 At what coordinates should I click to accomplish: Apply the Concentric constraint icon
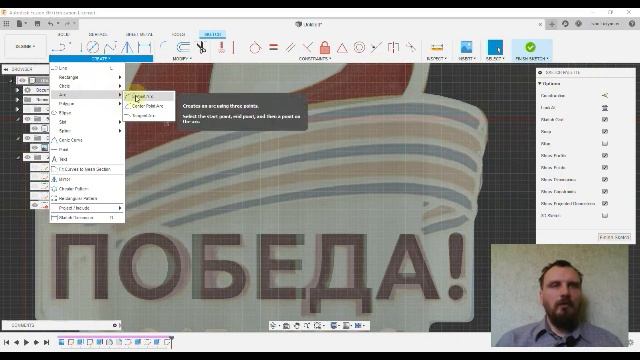[x=359, y=47]
